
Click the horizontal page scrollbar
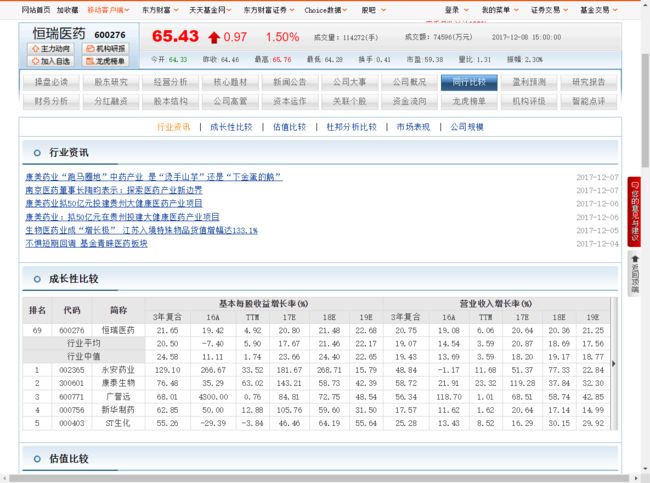(x=319, y=478)
